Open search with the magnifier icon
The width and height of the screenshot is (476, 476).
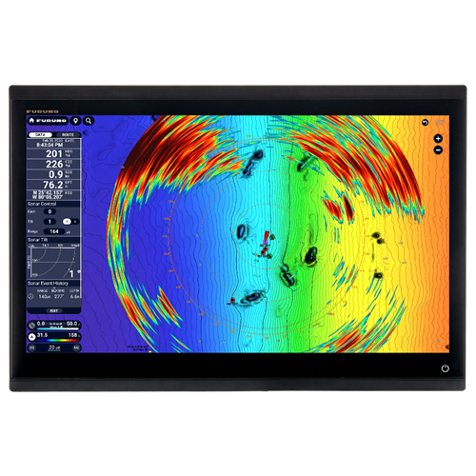pyautogui.click(x=89, y=121)
